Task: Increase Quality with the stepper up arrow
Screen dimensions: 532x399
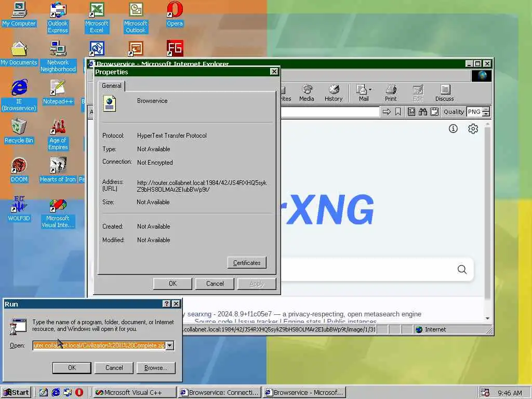Action: pos(486,109)
